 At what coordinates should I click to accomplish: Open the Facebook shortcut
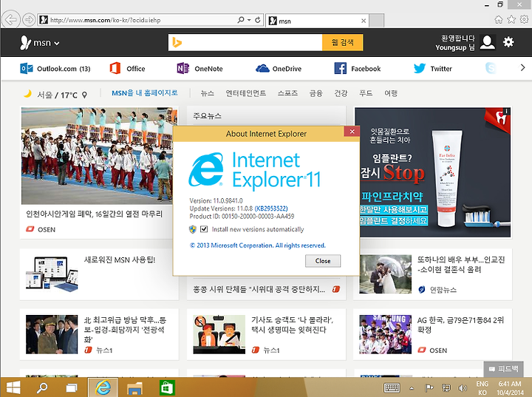358,69
